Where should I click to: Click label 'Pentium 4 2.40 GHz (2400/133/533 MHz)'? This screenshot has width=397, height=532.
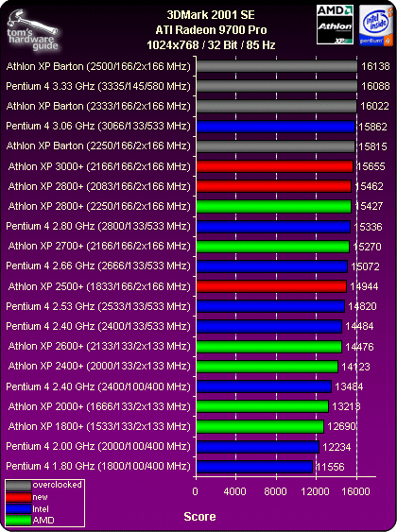(98, 326)
